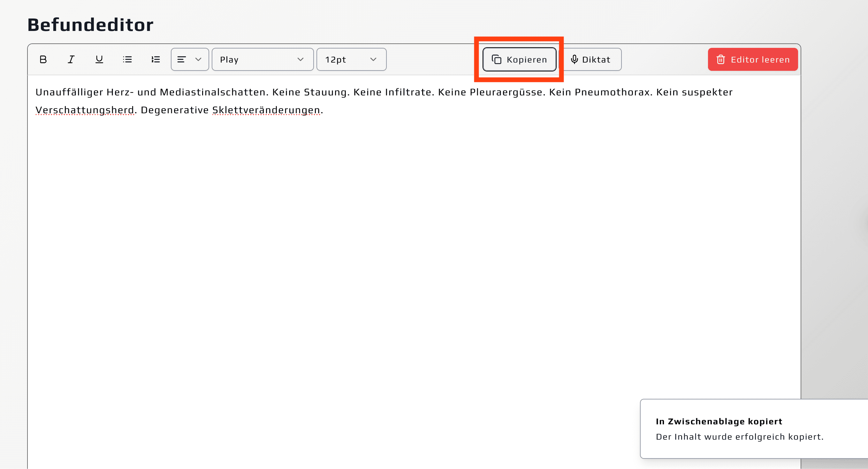This screenshot has height=469, width=868.
Task: Click the trash icon in Editor leeren
Action: (721, 59)
